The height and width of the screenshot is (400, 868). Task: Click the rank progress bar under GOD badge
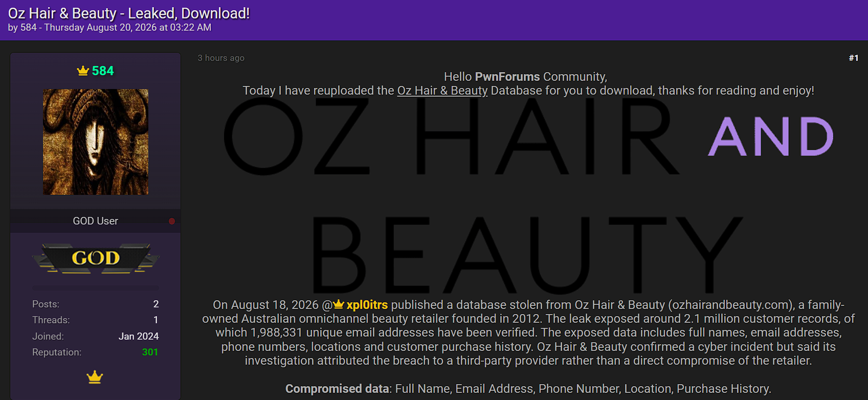(96, 288)
